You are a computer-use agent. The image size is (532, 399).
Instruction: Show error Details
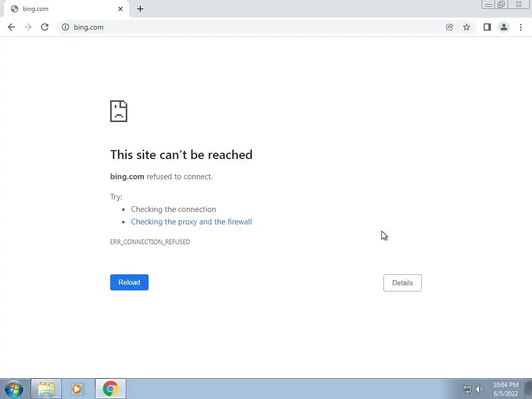403,283
